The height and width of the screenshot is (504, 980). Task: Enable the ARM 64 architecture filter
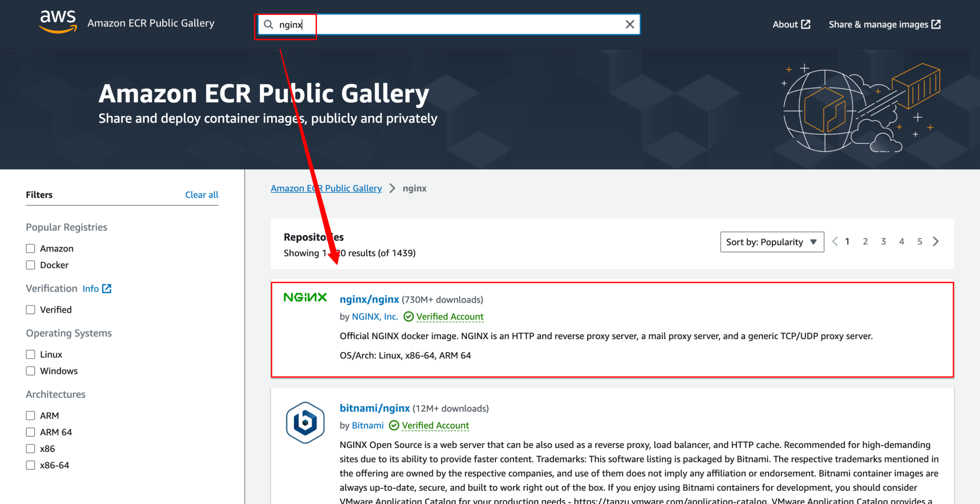point(31,432)
